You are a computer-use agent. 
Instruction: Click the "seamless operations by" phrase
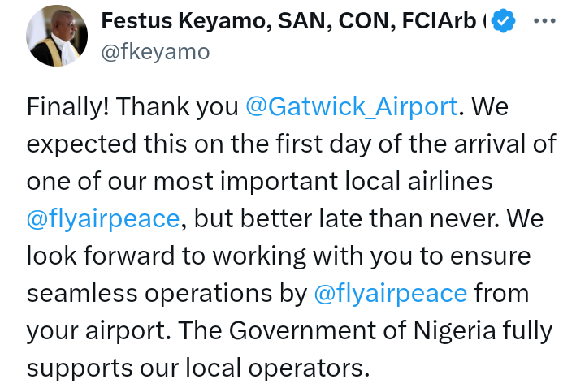pos(167,294)
